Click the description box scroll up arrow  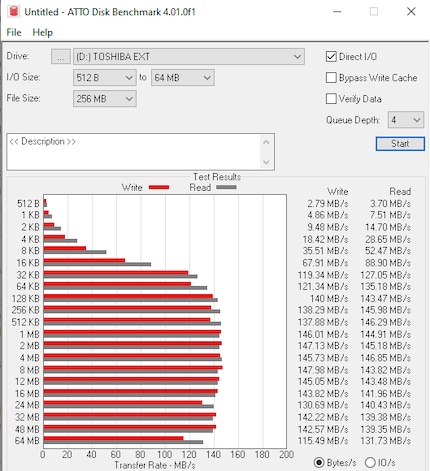point(266,143)
